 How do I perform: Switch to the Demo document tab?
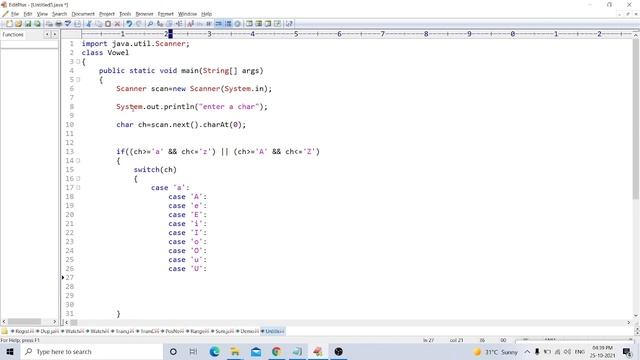click(x=249, y=331)
